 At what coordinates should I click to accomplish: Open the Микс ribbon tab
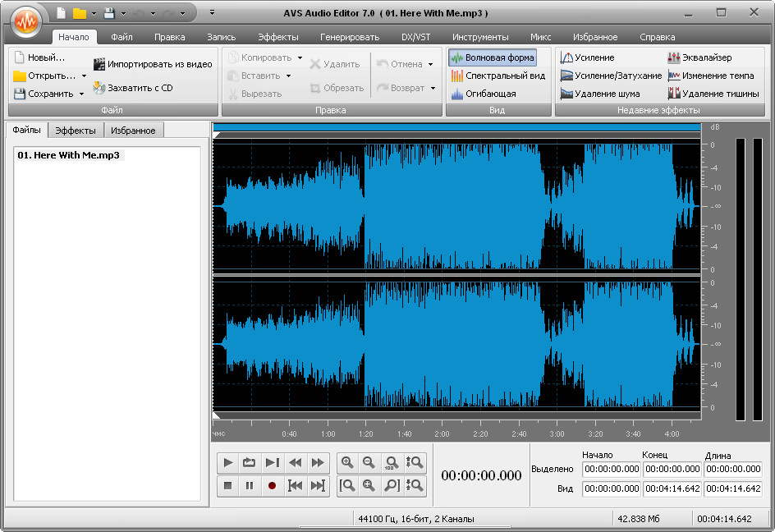541,37
